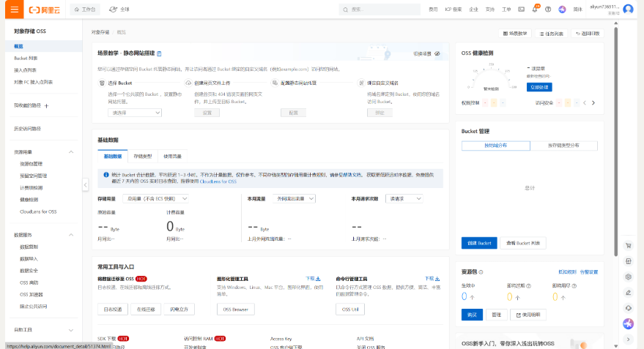644x349 pixels.
Task: Click the 场景教学 button at top right
Action: (x=515, y=34)
